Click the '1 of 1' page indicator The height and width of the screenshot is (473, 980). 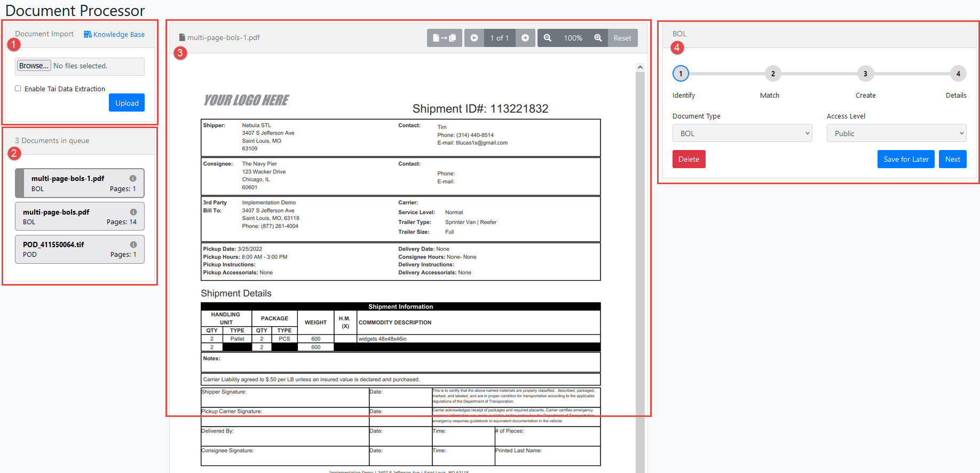(x=500, y=38)
